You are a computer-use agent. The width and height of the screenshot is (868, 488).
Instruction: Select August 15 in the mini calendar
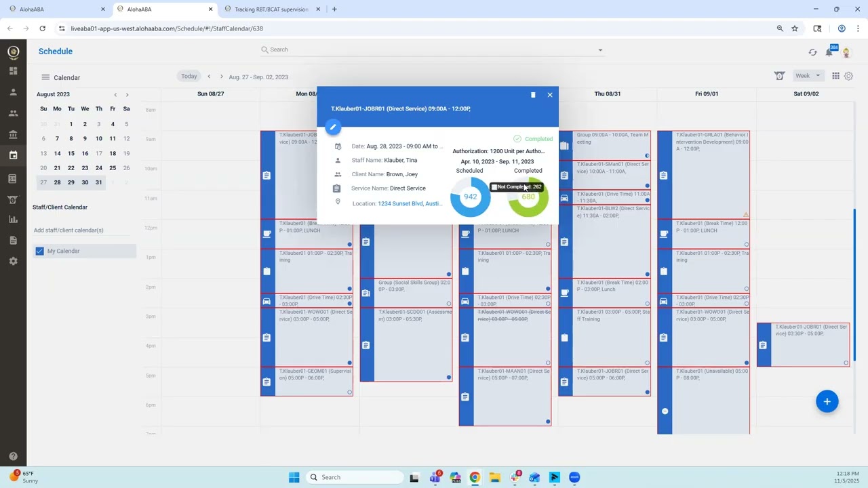[x=71, y=153]
